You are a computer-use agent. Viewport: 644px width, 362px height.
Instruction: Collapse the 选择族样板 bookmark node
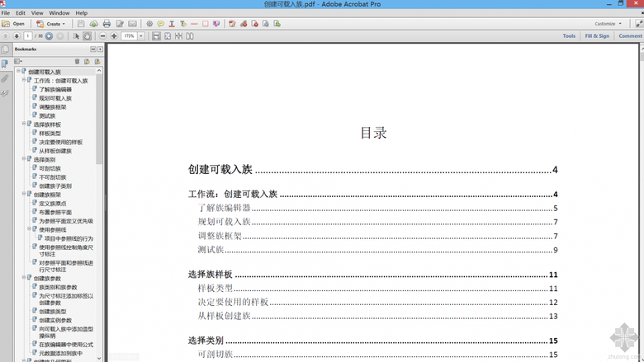click(24, 125)
